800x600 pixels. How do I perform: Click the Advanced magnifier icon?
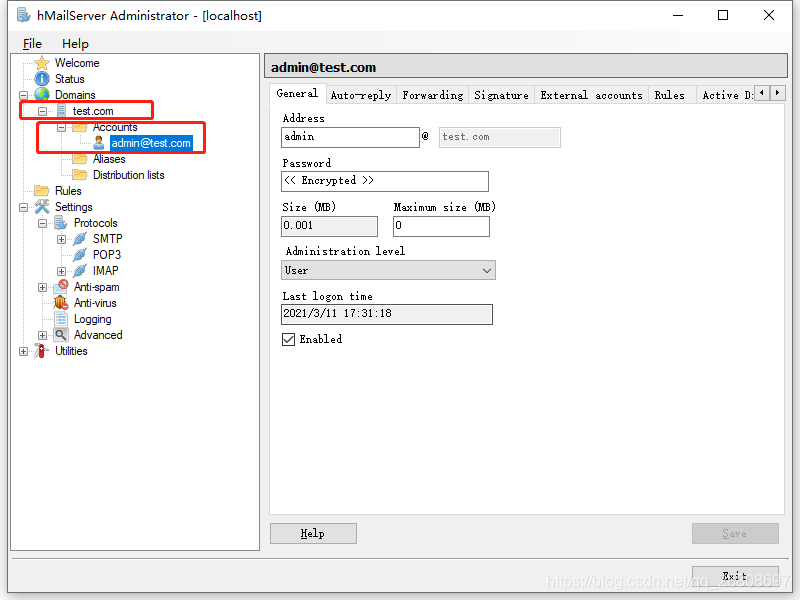[61, 335]
